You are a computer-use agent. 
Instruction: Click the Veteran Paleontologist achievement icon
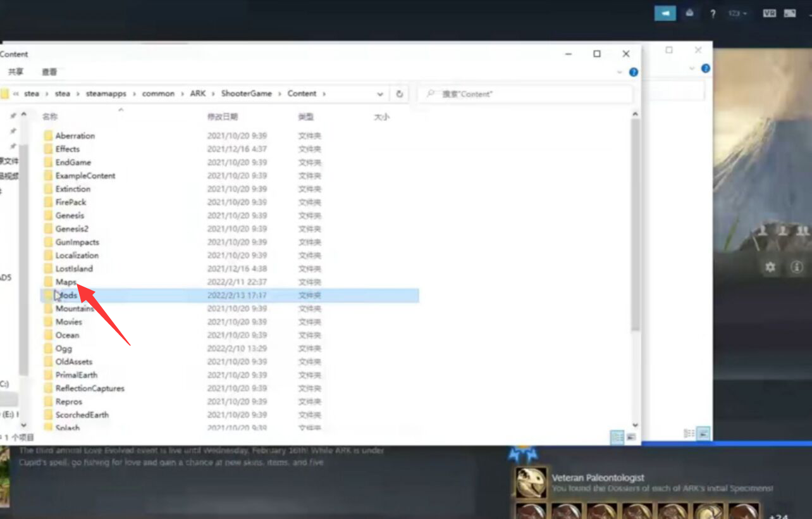pyautogui.click(x=530, y=483)
